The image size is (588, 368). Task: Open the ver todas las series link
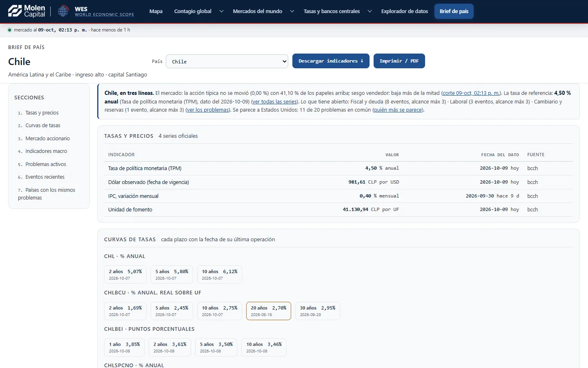click(x=274, y=101)
